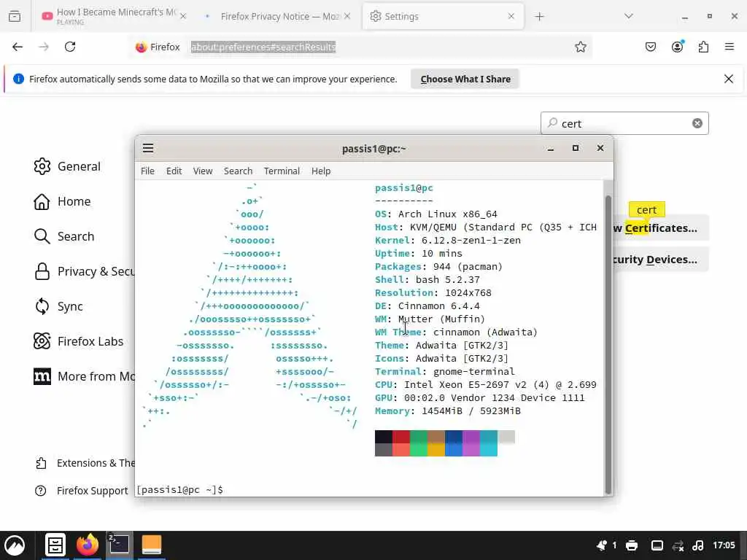Open the terminal File menu

coord(147,171)
